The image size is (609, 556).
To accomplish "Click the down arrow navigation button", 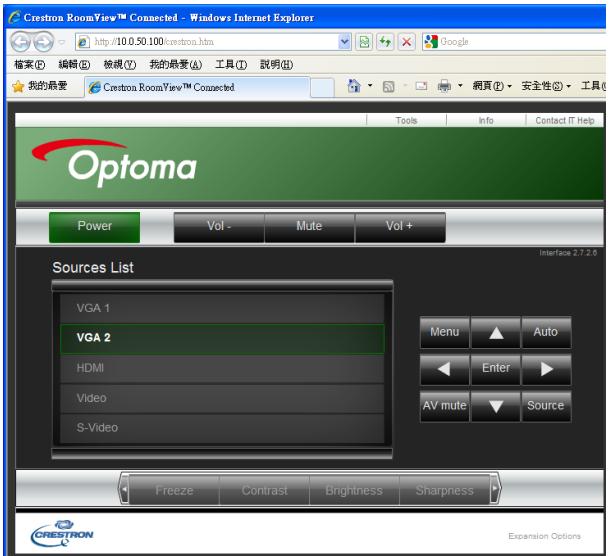I will (496, 406).
